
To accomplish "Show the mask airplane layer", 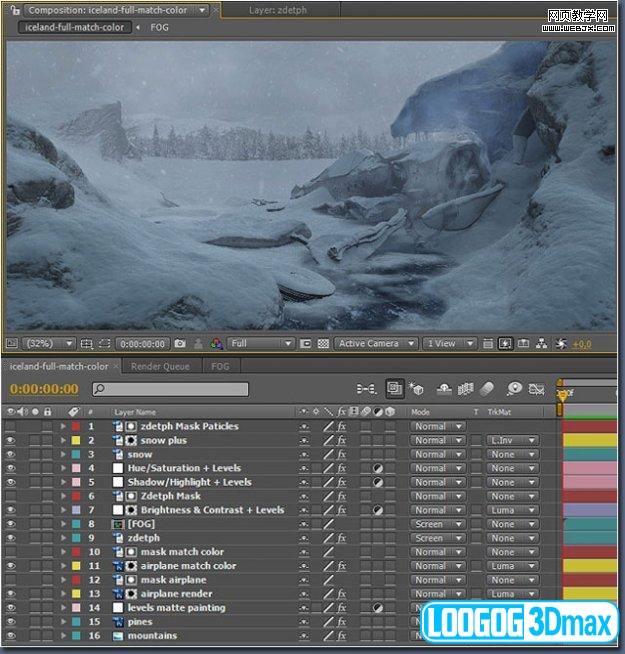I will (10, 580).
